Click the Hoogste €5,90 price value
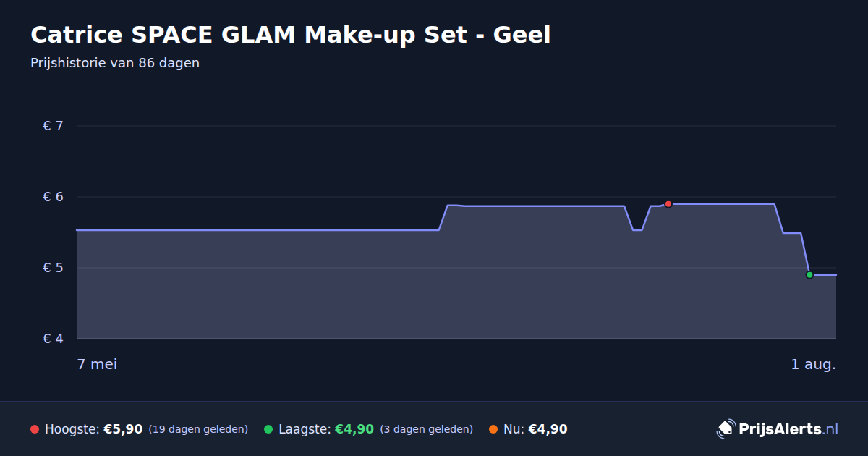Viewport: 868px width, 456px height. tap(123, 429)
